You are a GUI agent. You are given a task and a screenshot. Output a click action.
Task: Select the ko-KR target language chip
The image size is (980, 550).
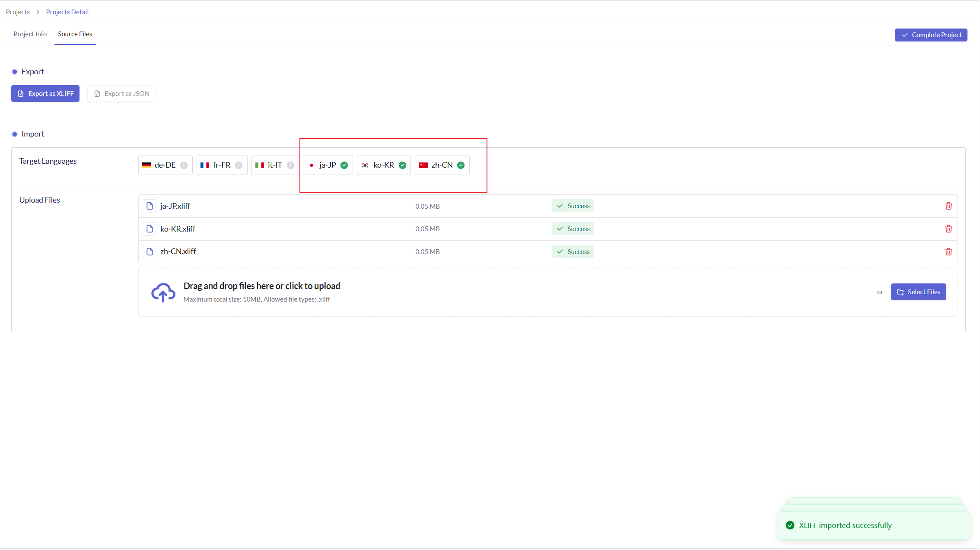tap(383, 165)
